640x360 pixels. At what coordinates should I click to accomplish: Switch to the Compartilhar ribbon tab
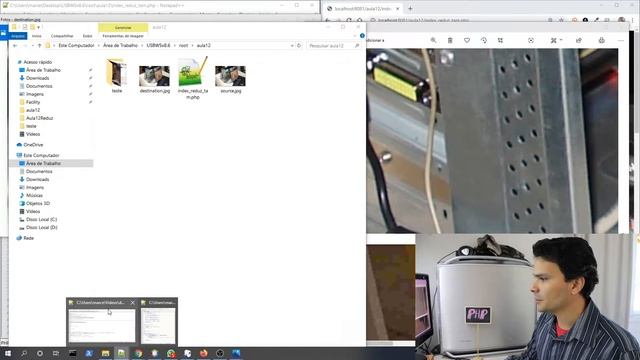point(62,36)
